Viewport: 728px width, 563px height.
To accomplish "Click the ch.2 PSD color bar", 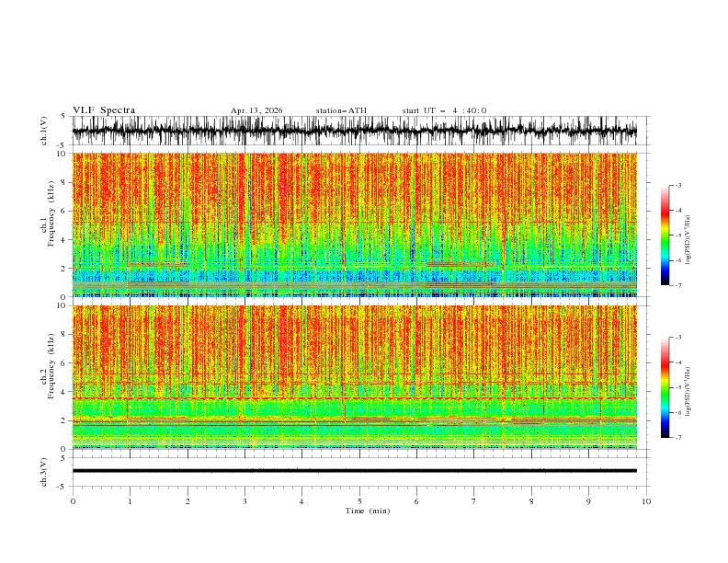I will (665, 387).
